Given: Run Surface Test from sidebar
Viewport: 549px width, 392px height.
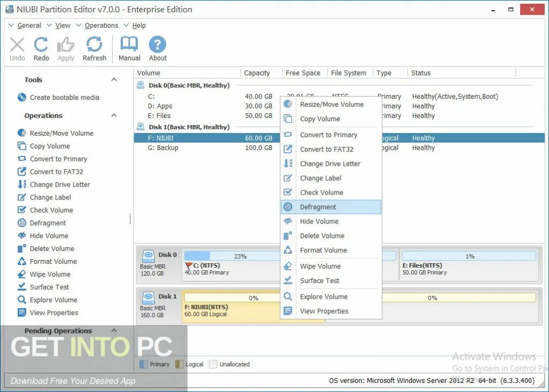Looking at the screenshot, I should [43, 287].
